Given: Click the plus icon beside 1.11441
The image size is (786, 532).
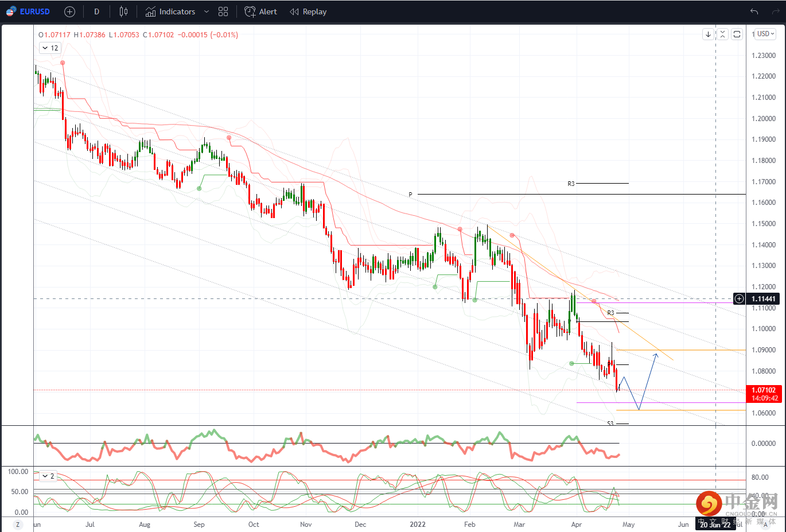Looking at the screenshot, I should pyautogui.click(x=740, y=298).
